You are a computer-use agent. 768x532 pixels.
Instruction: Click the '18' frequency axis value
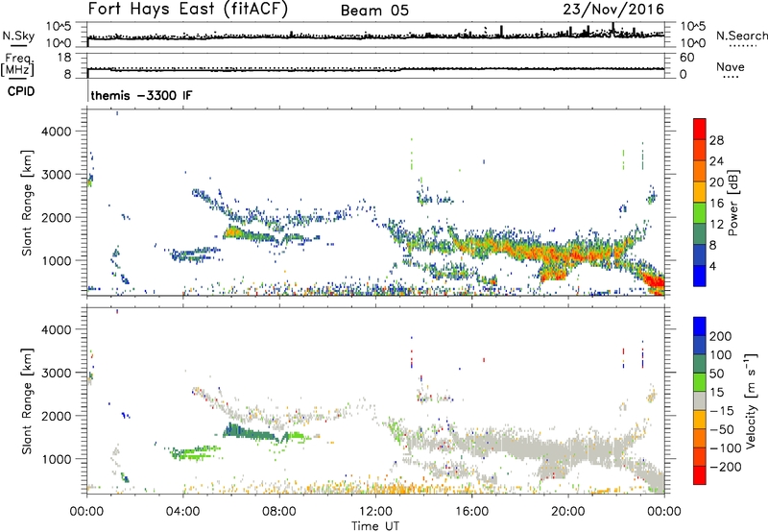(64, 58)
